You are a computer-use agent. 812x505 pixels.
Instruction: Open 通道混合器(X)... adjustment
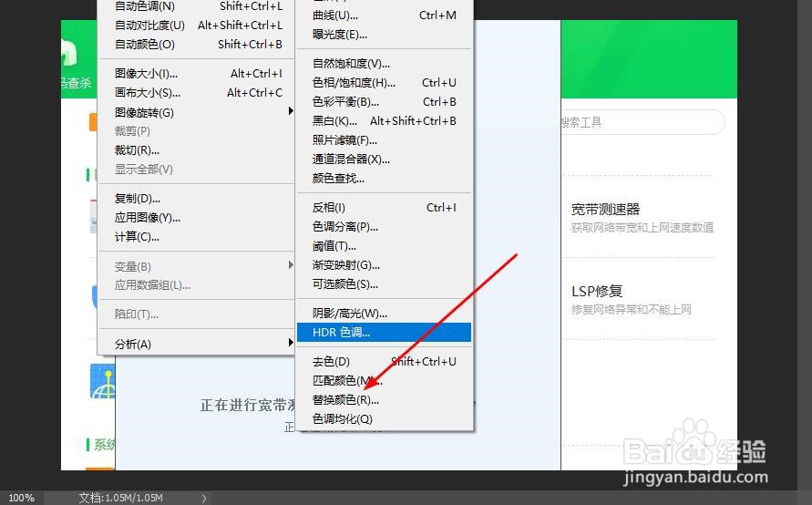[x=385, y=160]
